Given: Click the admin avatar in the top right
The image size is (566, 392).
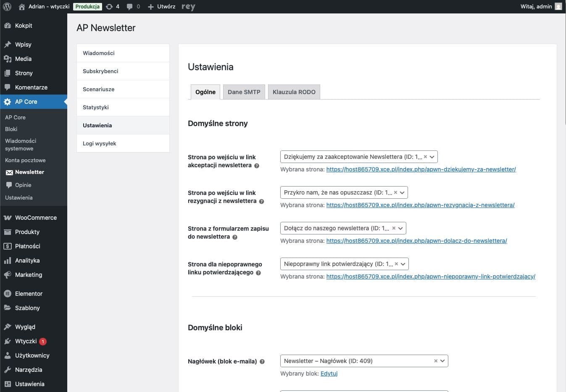Looking at the screenshot, I should click(558, 6).
